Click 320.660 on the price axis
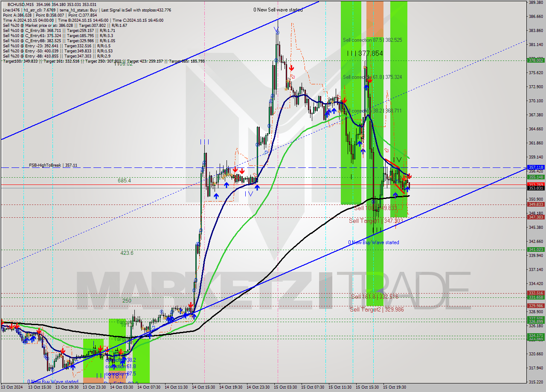Image resolution: width=546 pixels, height=392 pixels. (536, 354)
